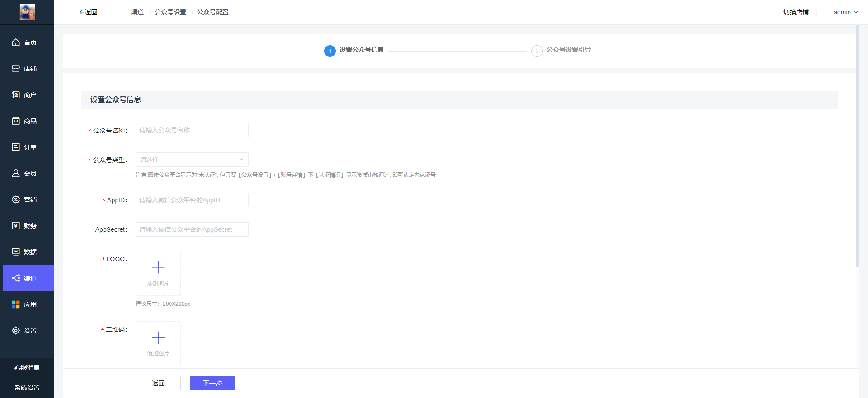Click the 下一步 button
868x398 pixels.
click(x=212, y=383)
